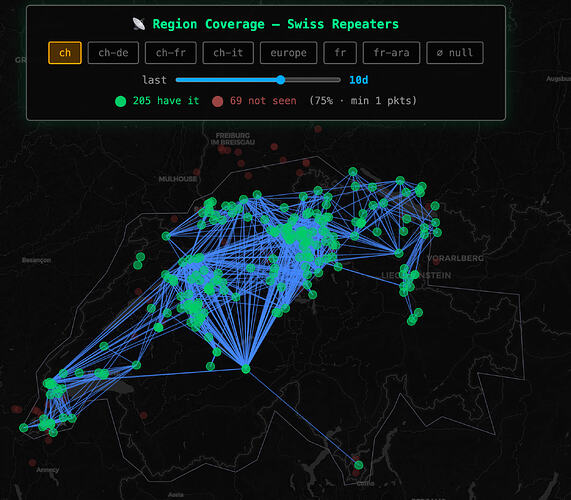Click the FREIBURG IM BREISGAU map label
Viewport: 571px width, 500px height.
(x=233, y=139)
